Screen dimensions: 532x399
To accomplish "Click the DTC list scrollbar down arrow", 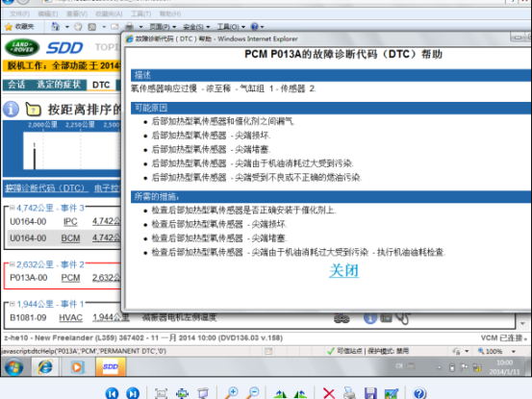I will click(x=522, y=323).
